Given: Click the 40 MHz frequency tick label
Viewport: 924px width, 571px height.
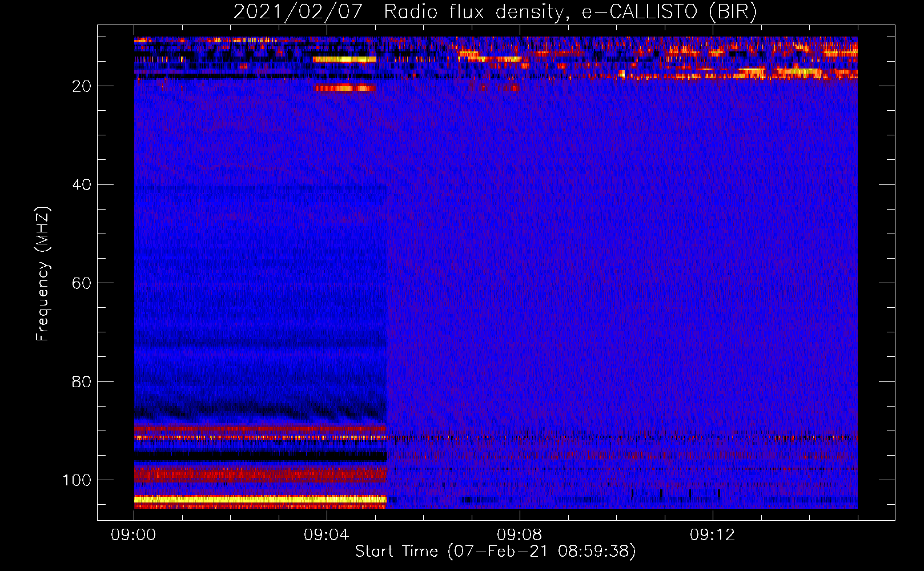Looking at the screenshot, I should 82,185.
